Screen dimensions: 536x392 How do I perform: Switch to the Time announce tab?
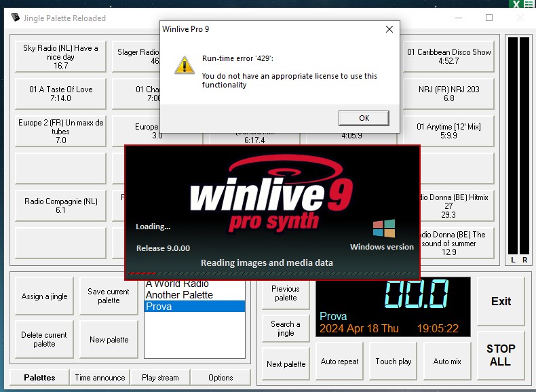tap(100, 378)
